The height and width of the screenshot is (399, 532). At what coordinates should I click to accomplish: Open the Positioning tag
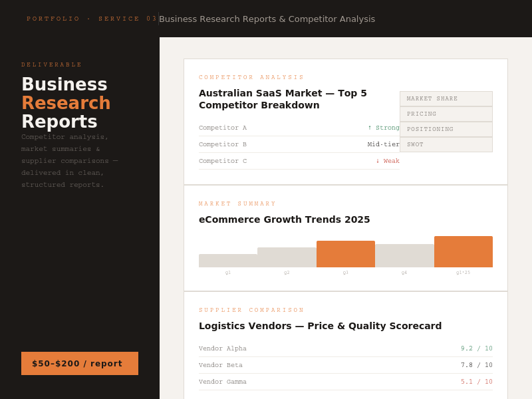coord(446,129)
